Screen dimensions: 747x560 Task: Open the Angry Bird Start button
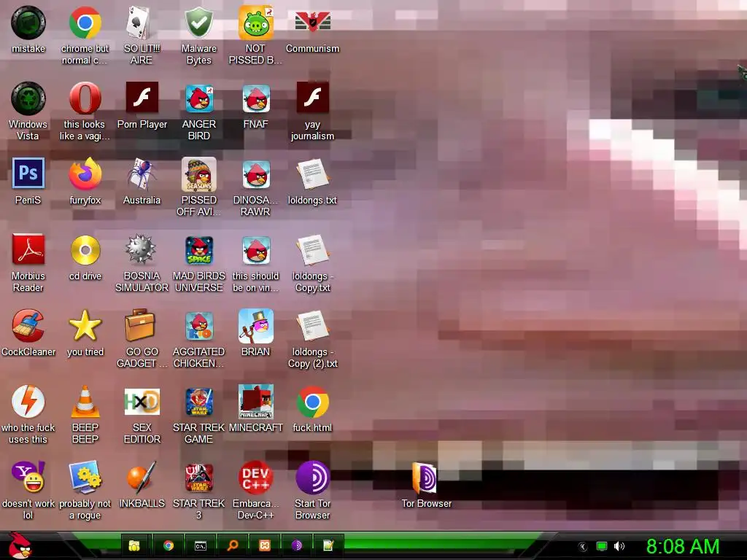tap(19, 545)
